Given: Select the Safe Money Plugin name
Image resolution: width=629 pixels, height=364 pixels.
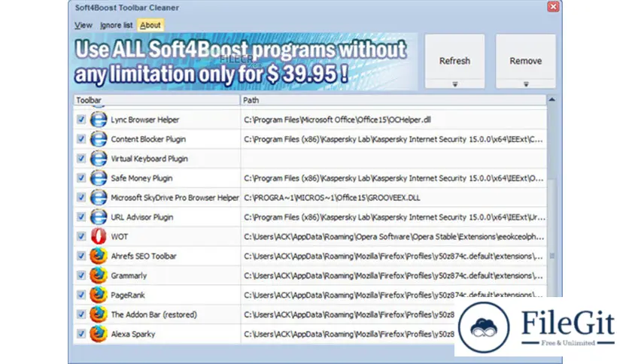Looking at the screenshot, I should 141,178.
